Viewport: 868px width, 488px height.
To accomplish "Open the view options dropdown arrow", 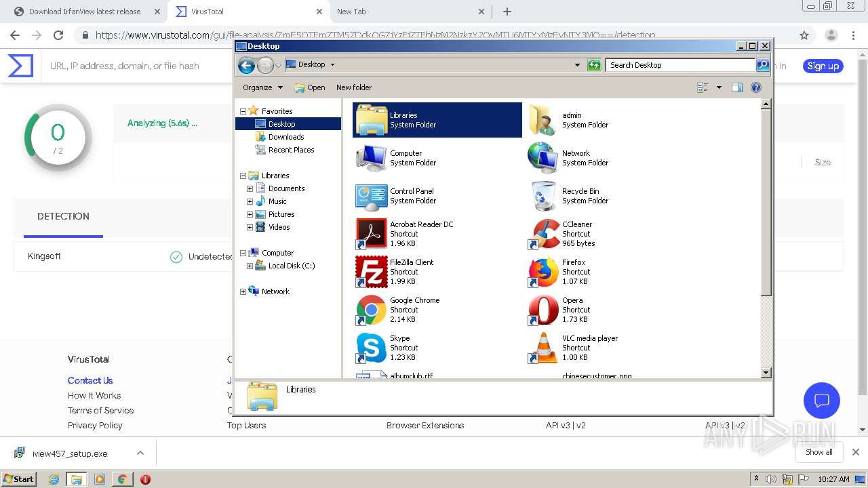I will (x=719, y=87).
